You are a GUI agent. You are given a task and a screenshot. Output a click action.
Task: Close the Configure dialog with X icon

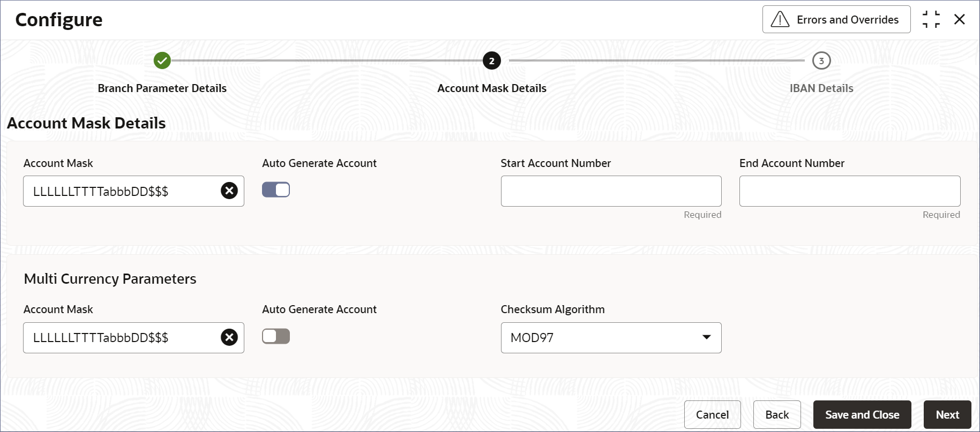[959, 20]
